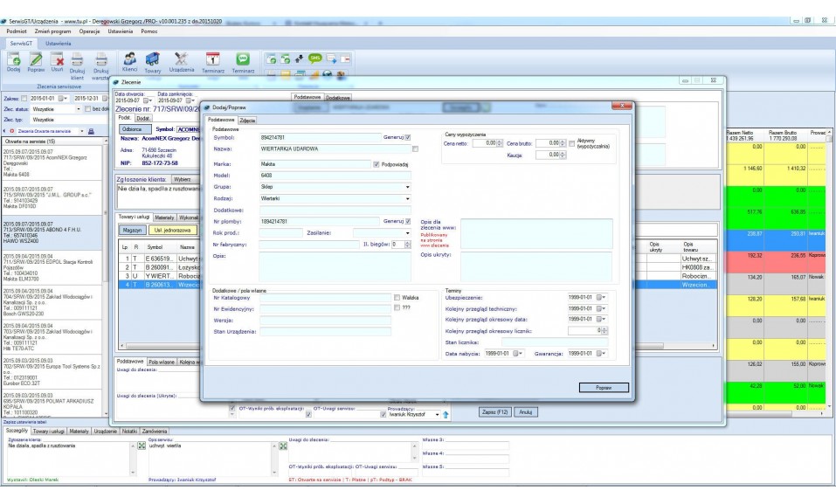Screen dimensions: 836x504
Task: Click the Usuń delete icon
Action: point(58,59)
